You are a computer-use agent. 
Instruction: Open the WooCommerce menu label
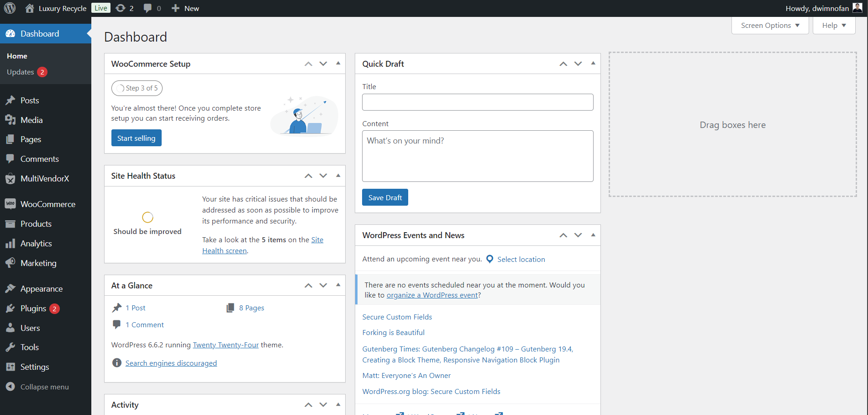click(x=48, y=204)
